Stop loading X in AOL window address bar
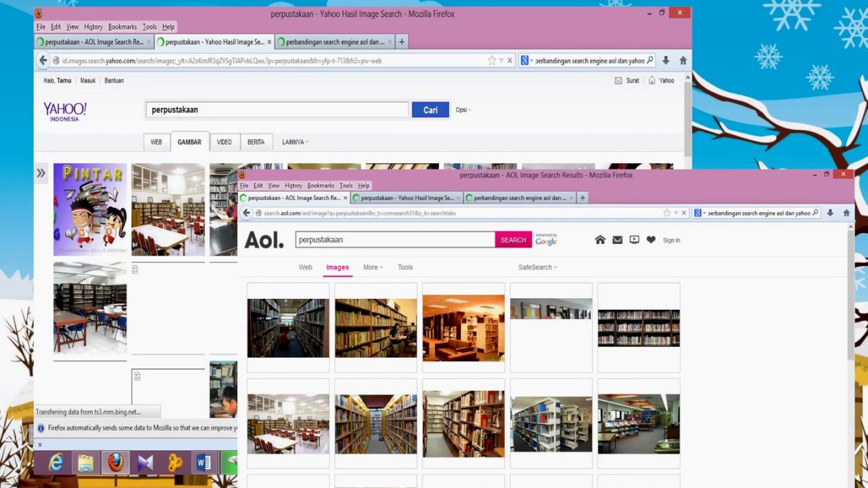868x488 pixels. pyautogui.click(x=684, y=213)
